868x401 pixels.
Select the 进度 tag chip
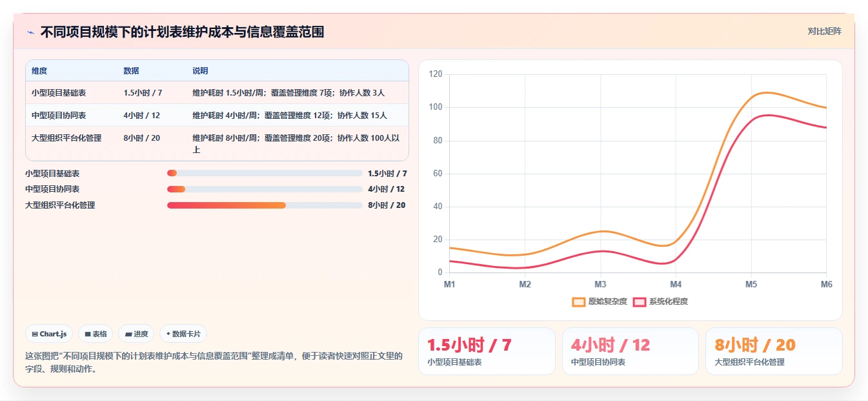point(136,334)
